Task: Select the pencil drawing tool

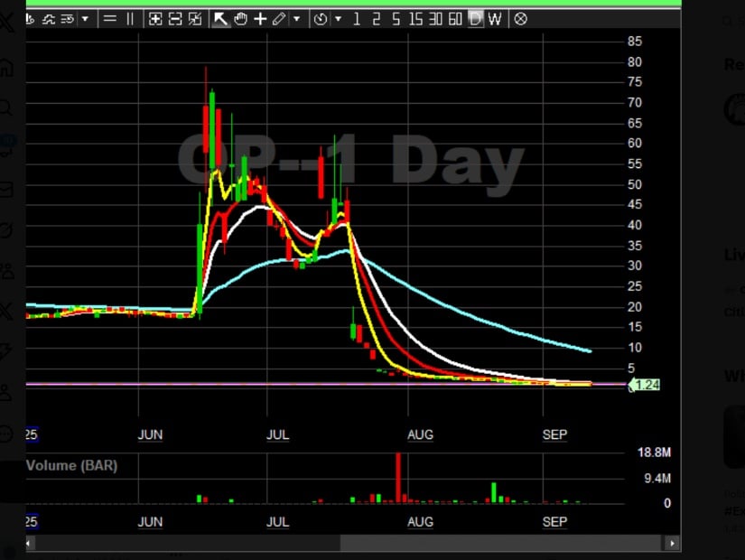Action: 279,19
